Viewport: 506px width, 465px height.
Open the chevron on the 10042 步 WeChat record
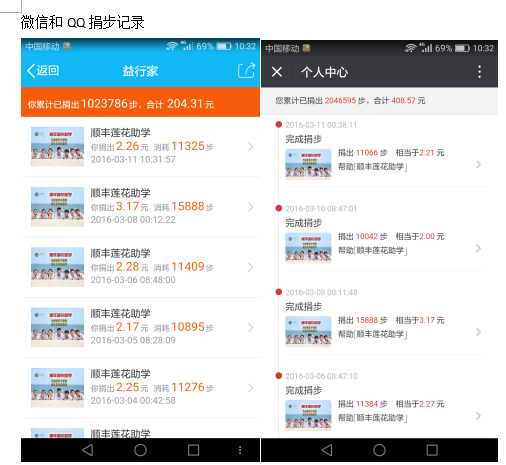click(x=478, y=248)
